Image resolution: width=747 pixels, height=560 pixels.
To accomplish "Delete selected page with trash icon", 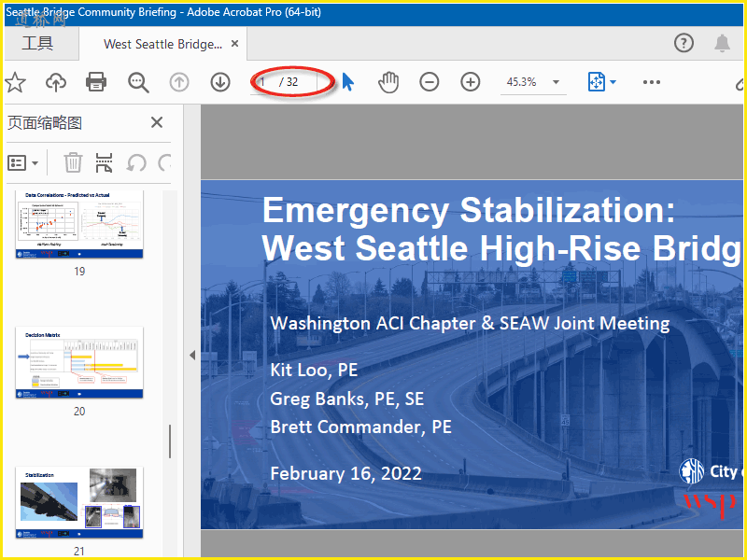I will click(73, 162).
